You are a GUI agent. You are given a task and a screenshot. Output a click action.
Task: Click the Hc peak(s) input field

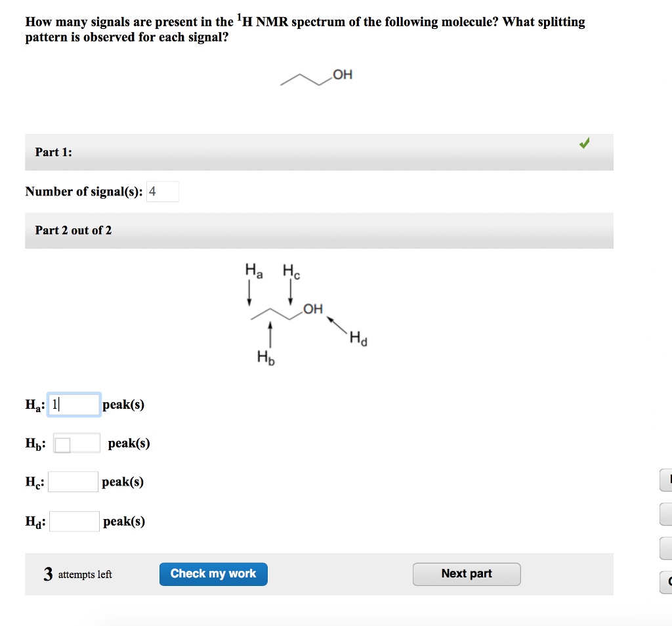[73, 481]
